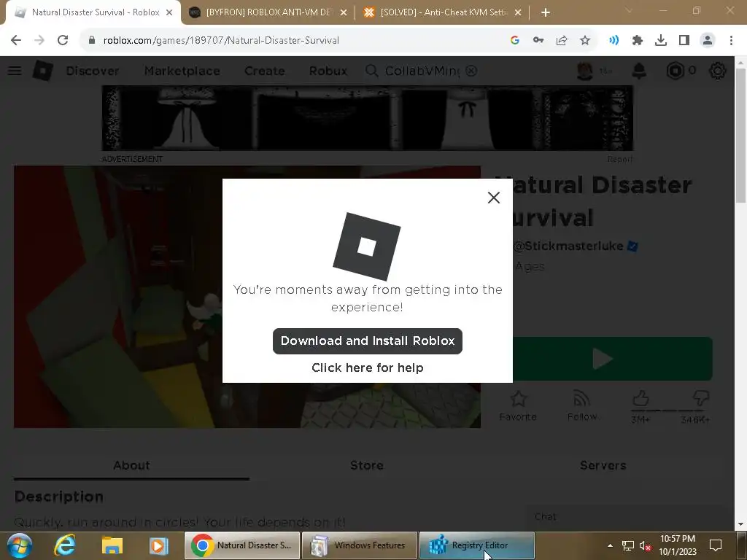Open the saved passwords key icon
Viewport: 747px width, 560px height.
coord(538,41)
